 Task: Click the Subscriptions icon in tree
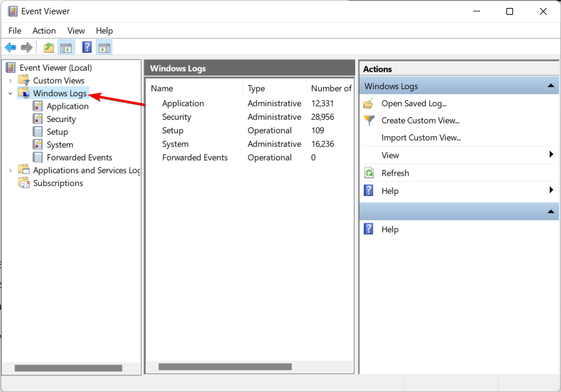(x=24, y=183)
